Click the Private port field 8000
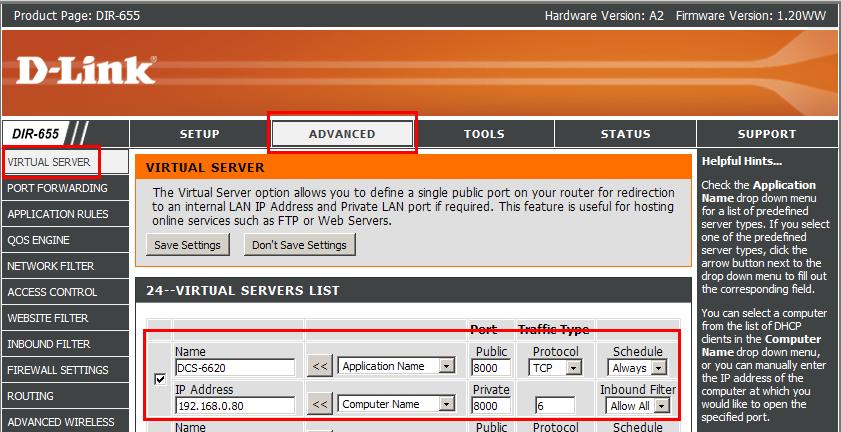 click(491, 406)
